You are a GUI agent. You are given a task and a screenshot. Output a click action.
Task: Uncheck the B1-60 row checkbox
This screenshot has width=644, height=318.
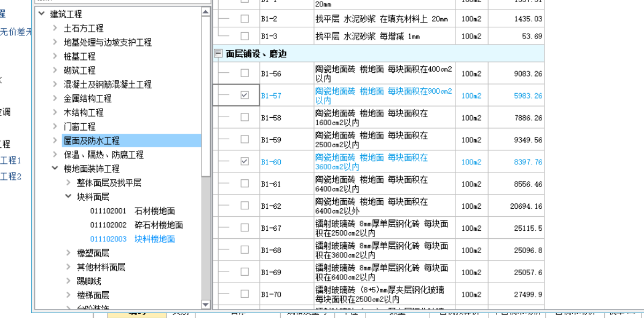click(x=244, y=161)
